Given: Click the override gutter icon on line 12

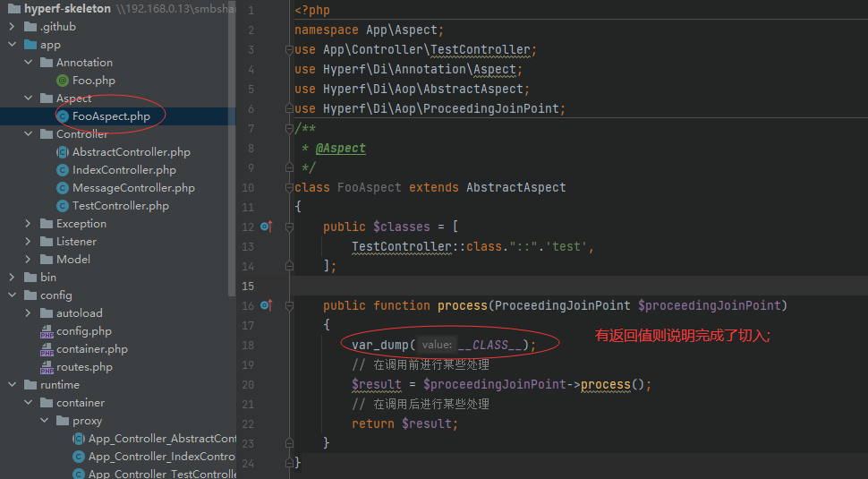Looking at the screenshot, I should point(266,227).
